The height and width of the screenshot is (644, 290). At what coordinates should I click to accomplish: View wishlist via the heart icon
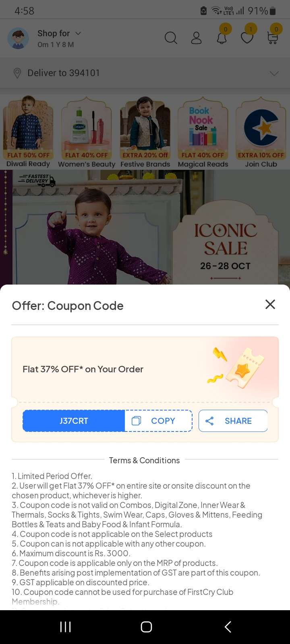pos(247,38)
